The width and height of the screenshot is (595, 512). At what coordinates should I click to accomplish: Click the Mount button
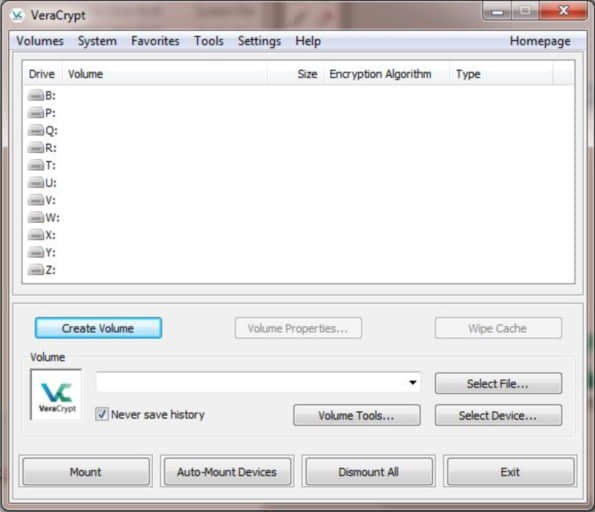[x=86, y=472]
